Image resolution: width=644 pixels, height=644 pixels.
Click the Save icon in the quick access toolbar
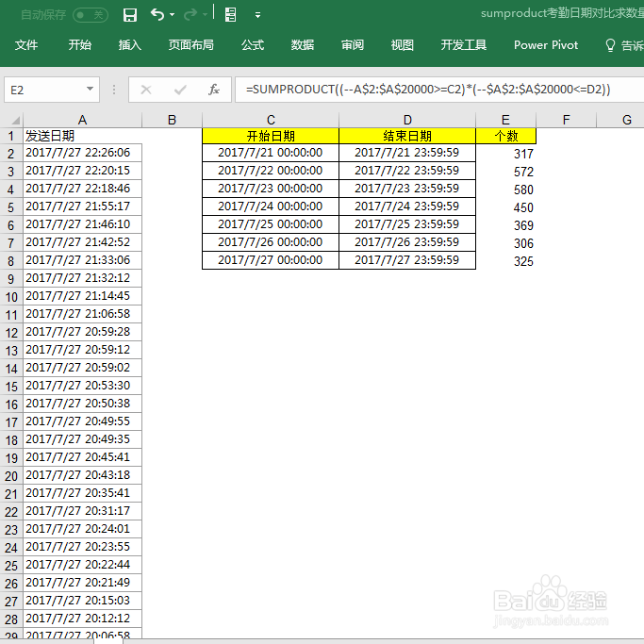(130, 15)
